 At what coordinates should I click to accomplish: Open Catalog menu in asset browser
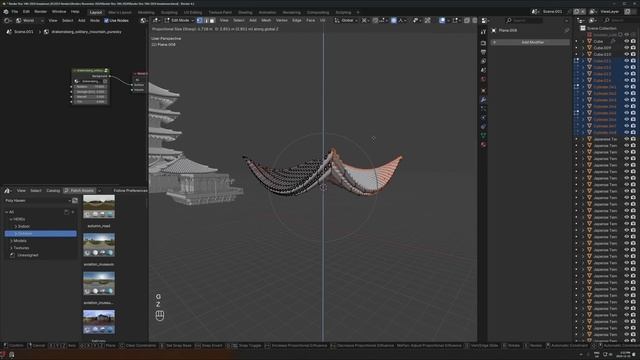coord(53,191)
